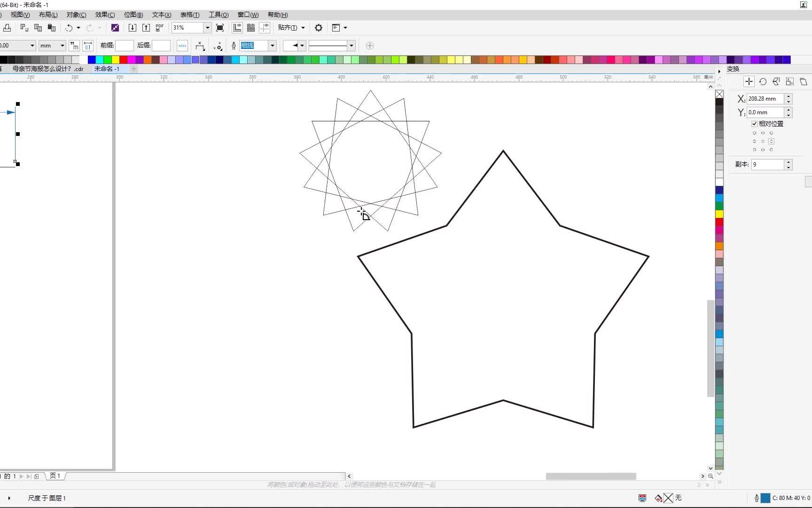The width and height of the screenshot is (812, 508).
Task: Select the Size icon in Transform docker
Action: click(x=790, y=81)
